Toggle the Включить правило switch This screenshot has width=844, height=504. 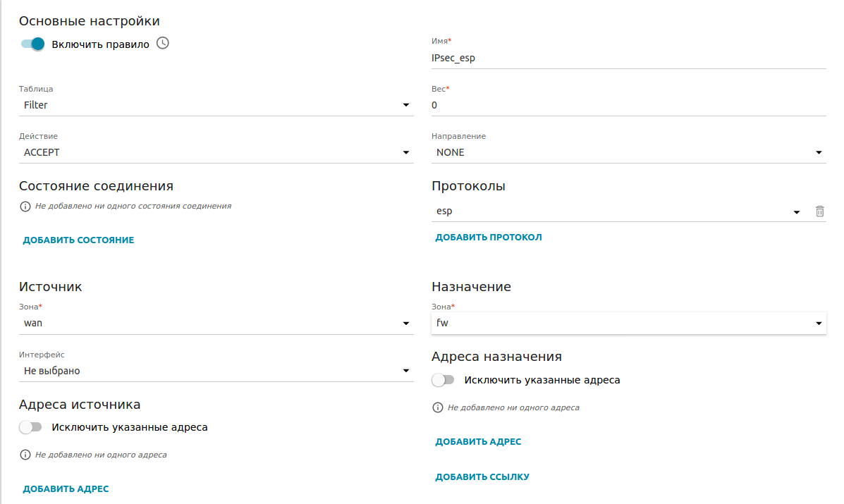coord(32,44)
